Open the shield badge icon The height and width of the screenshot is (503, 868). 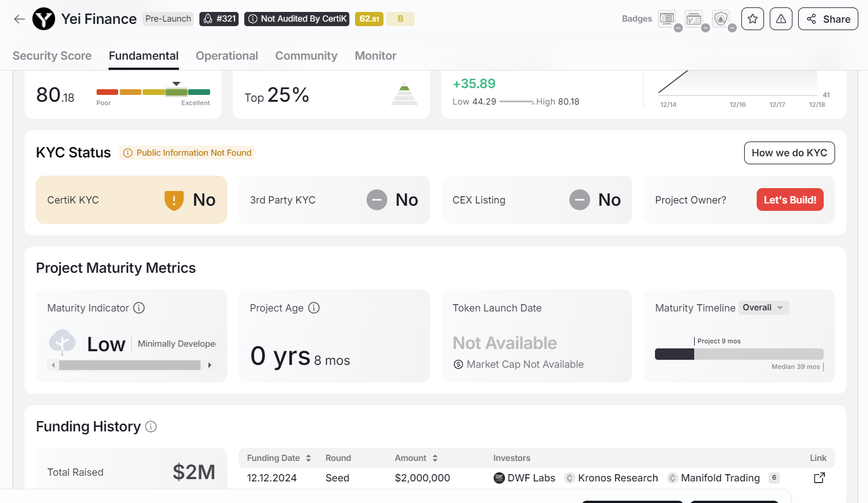[721, 19]
